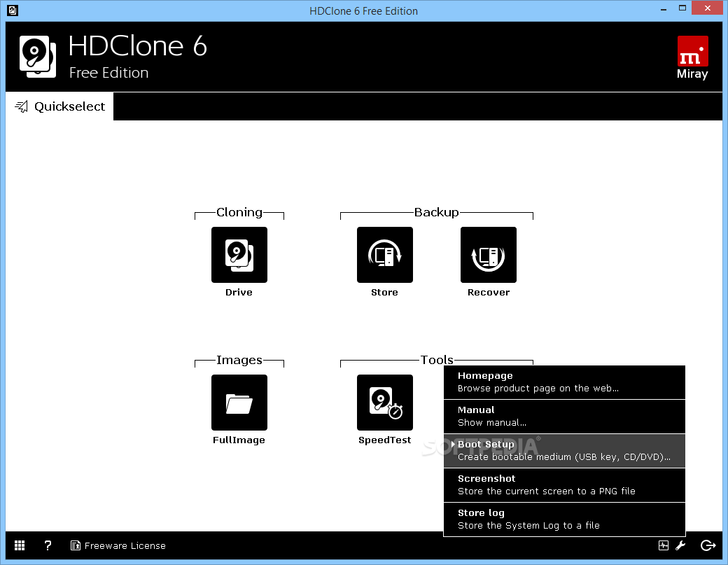This screenshot has height=565, width=728.
Task: Click the Tools group heading
Action: 437,360
